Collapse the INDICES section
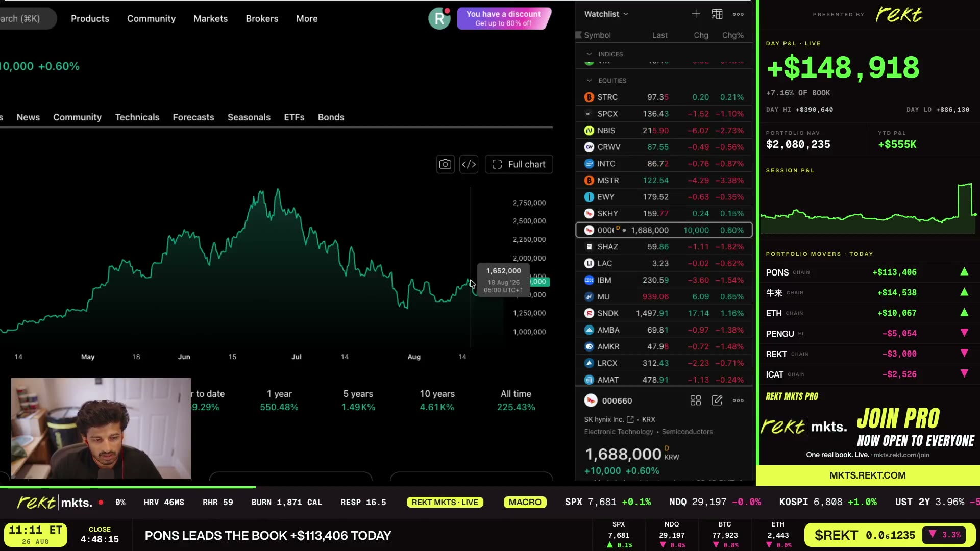Viewport: 980px width, 551px height. 589,54
